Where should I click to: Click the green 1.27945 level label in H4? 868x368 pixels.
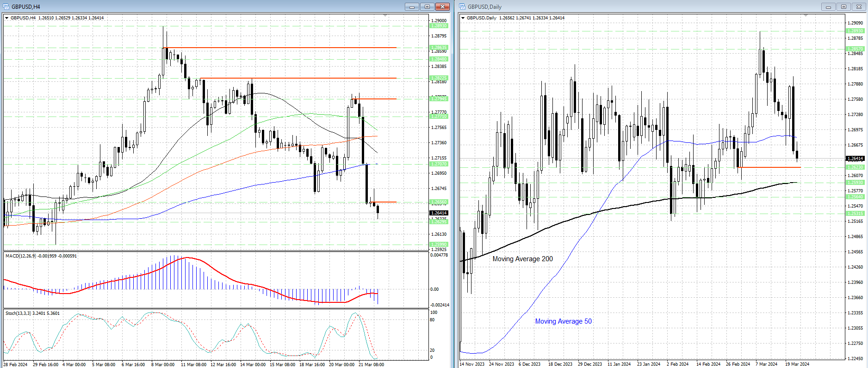(439, 98)
